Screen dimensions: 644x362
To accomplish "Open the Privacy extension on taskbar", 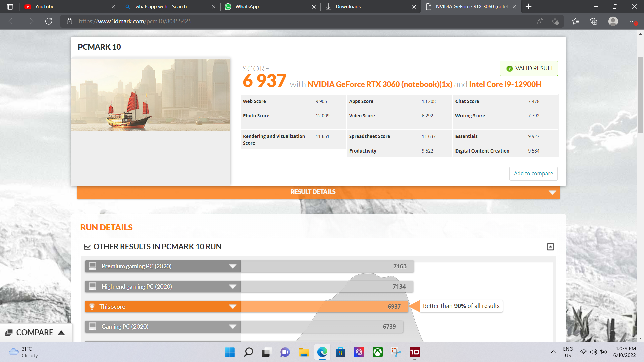I will (x=359, y=352).
